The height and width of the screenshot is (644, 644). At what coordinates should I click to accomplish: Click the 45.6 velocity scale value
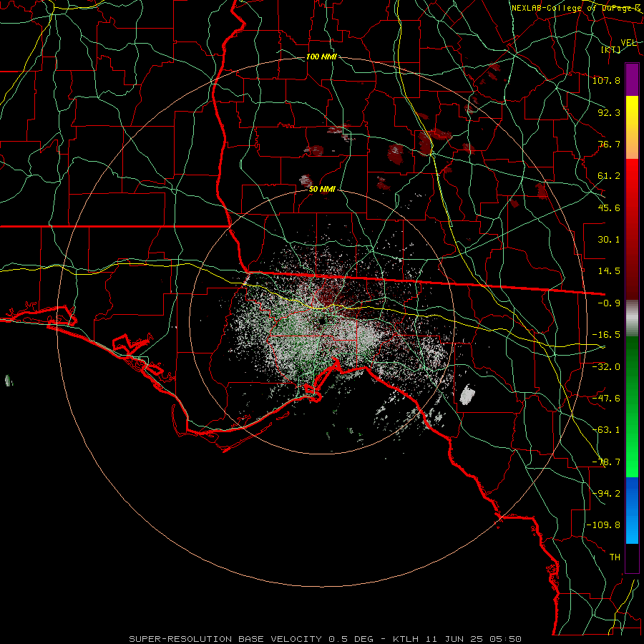(609, 208)
